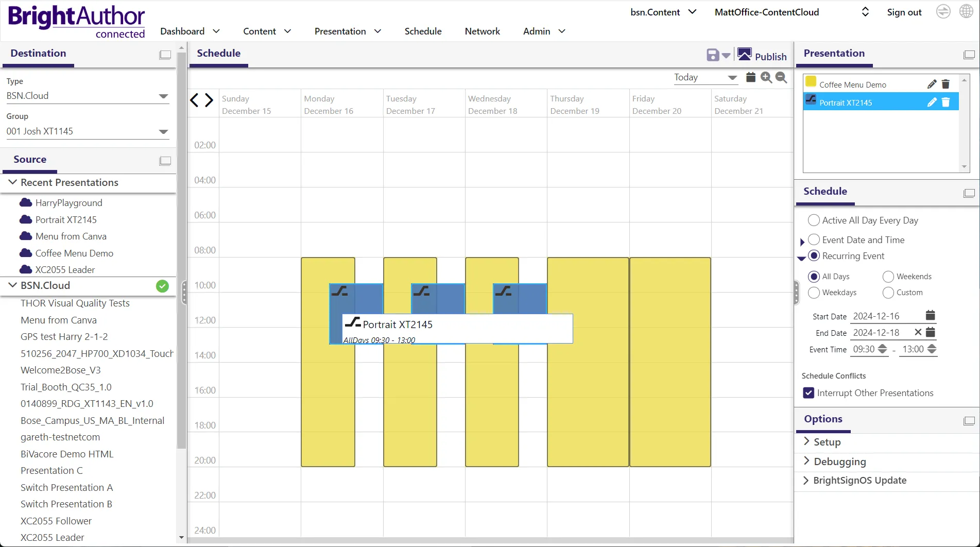Open the calendar date picker icon
980x547 pixels.
point(751,77)
